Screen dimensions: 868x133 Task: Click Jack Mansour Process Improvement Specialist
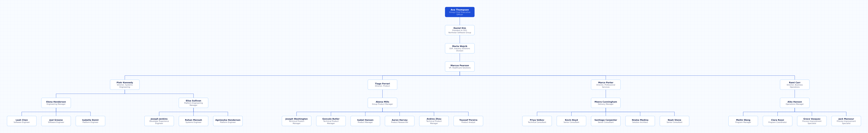click(x=846, y=121)
